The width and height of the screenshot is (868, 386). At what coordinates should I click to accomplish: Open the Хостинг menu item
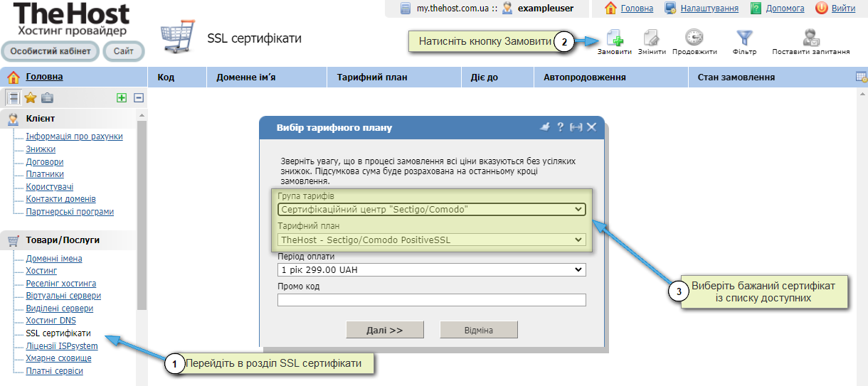click(x=41, y=271)
